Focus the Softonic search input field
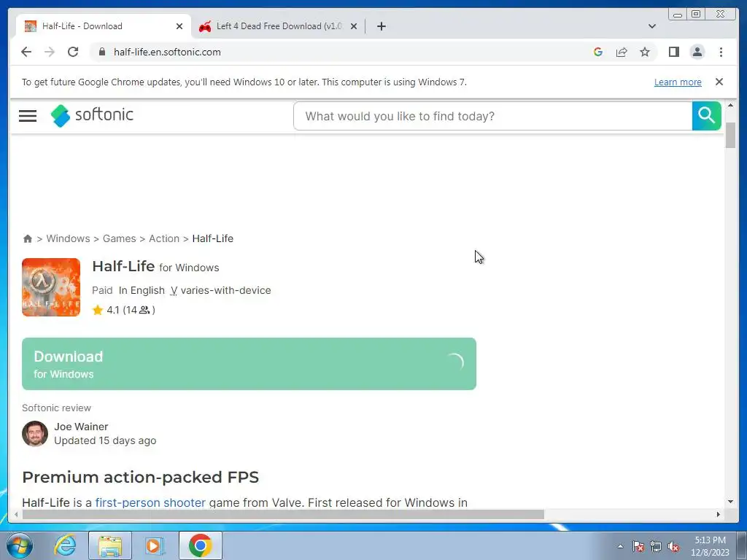Screen dimensions: 747x560 click(x=493, y=116)
